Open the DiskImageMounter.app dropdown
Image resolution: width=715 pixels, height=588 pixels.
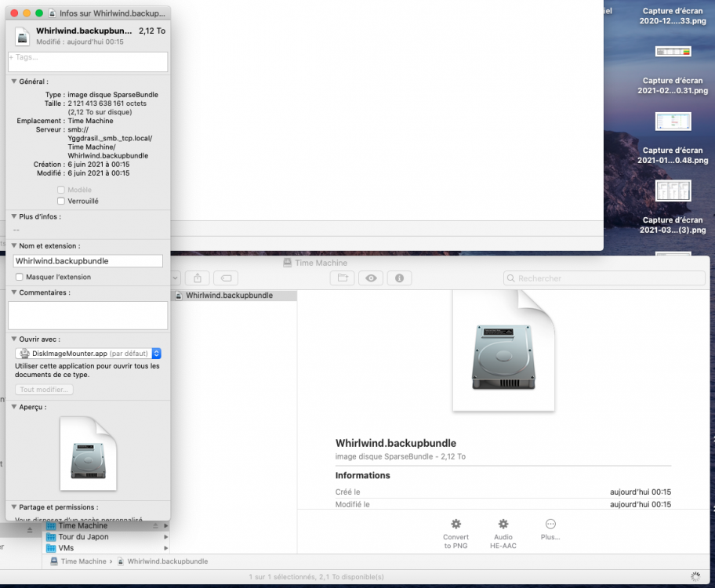(88, 354)
